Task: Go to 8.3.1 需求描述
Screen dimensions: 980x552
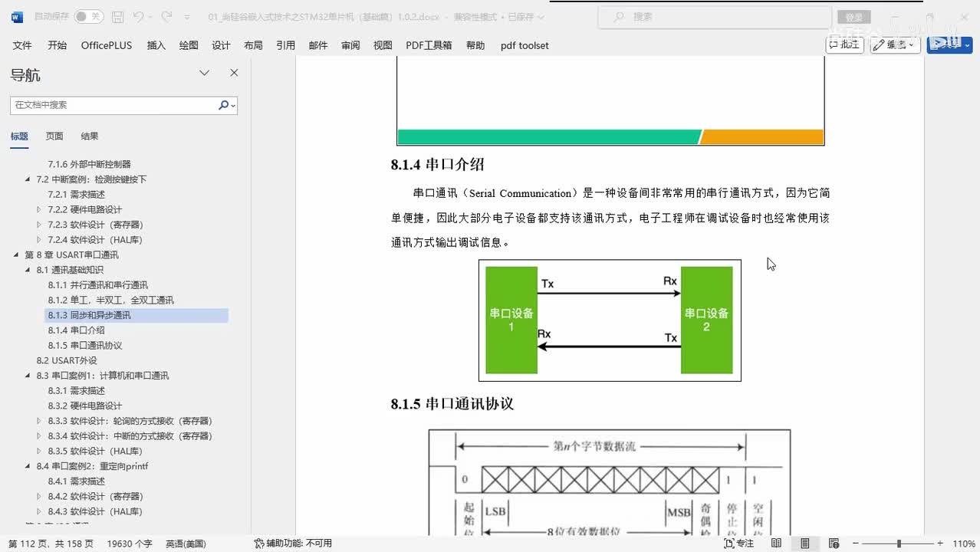Action: click(x=76, y=391)
